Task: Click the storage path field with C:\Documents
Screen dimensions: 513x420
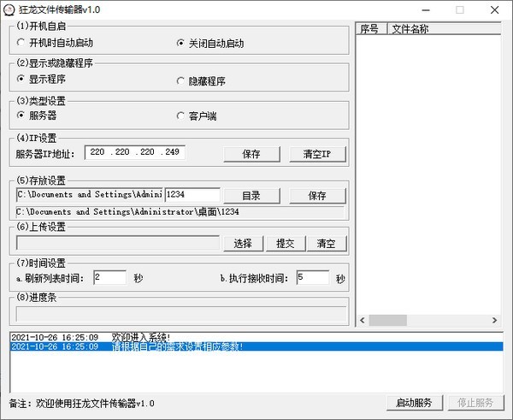Action: pos(90,194)
